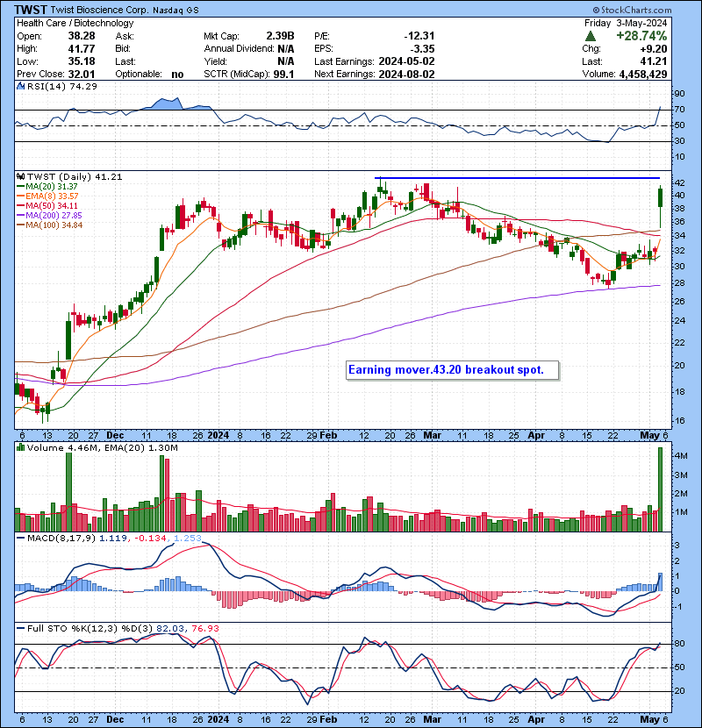Viewport: 702px width, 728px height.
Task: Select the Mkt Cap value 2.39B
Action: 280,36
